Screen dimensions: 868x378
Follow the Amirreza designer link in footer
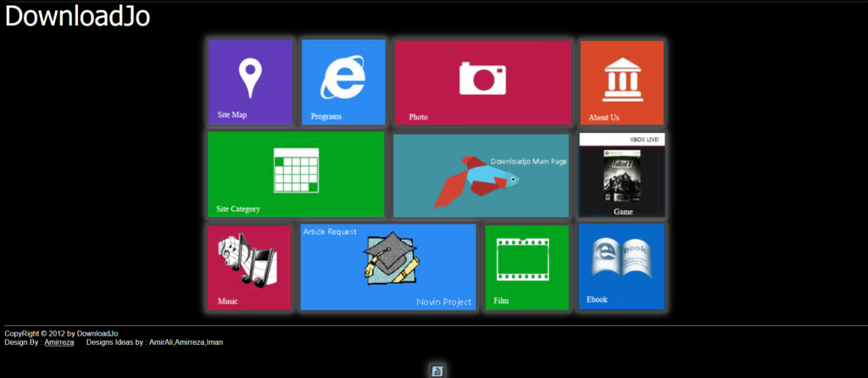point(58,342)
